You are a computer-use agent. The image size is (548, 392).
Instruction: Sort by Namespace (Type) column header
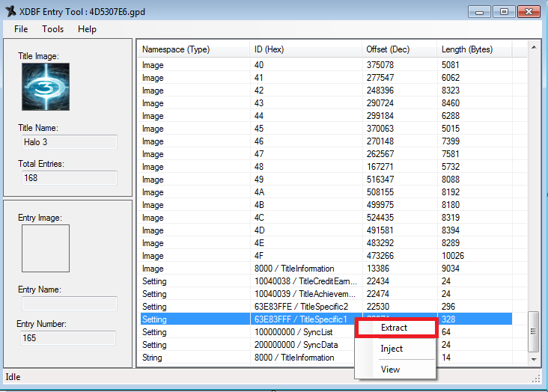pyautogui.click(x=193, y=49)
